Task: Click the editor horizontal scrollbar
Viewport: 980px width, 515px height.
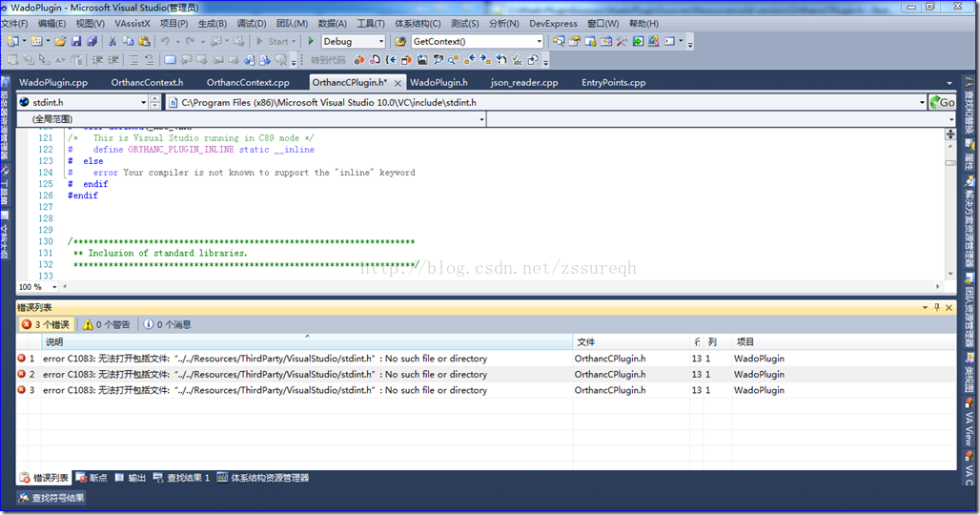Action: click(500, 286)
